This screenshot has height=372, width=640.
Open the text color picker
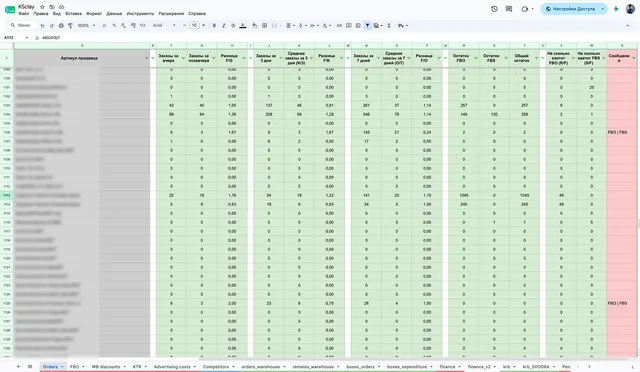tap(242, 25)
